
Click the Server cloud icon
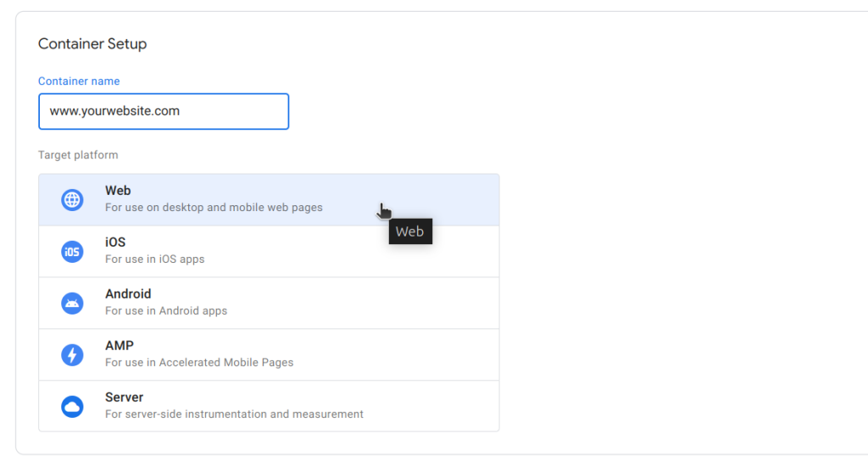72,406
